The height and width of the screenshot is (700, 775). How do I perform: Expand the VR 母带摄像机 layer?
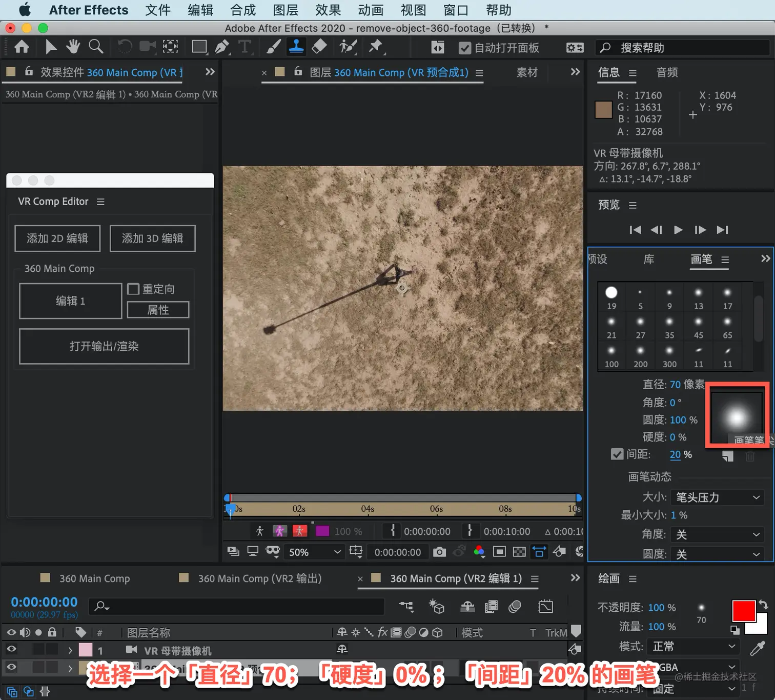(x=70, y=650)
